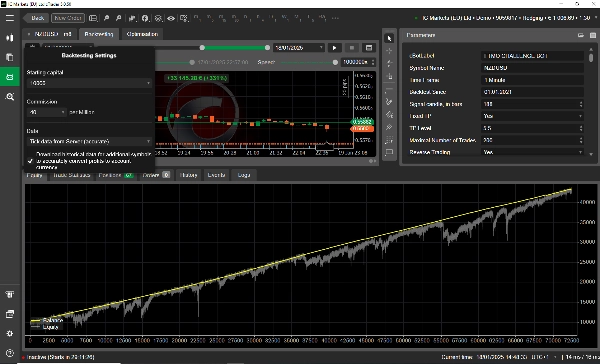Screen dimensions: 600x364
Task: Select the market snapshot tool below crosshair
Action: pyautogui.click(x=389, y=63)
